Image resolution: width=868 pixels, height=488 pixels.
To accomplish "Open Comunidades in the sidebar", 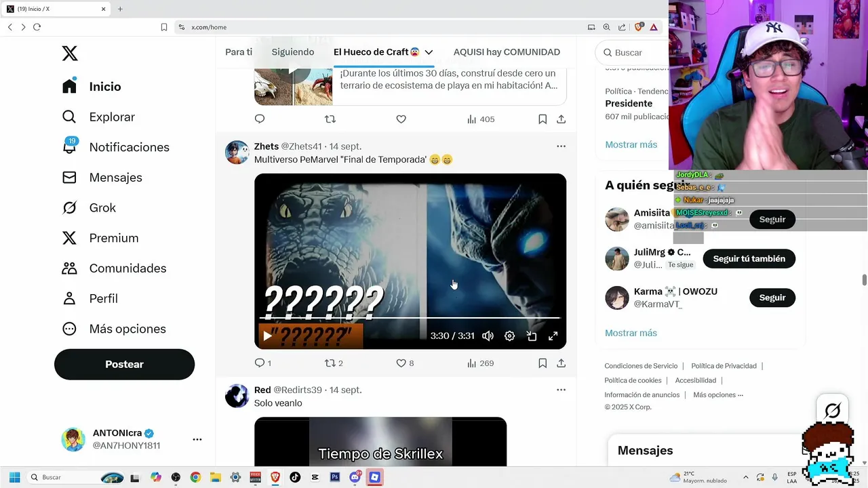I will tap(113, 268).
